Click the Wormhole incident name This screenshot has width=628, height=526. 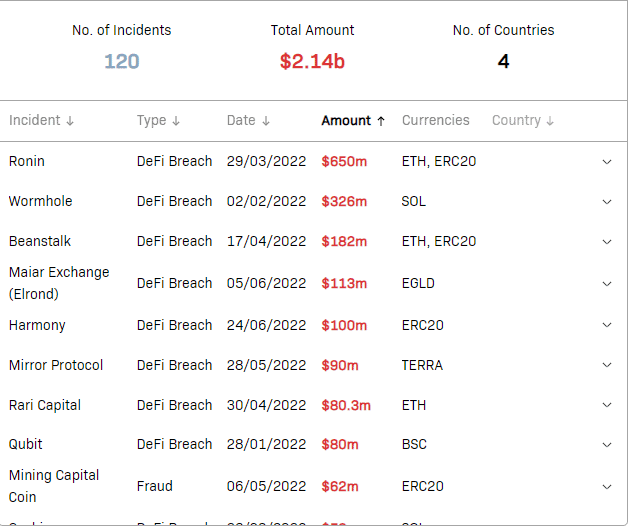coord(41,201)
